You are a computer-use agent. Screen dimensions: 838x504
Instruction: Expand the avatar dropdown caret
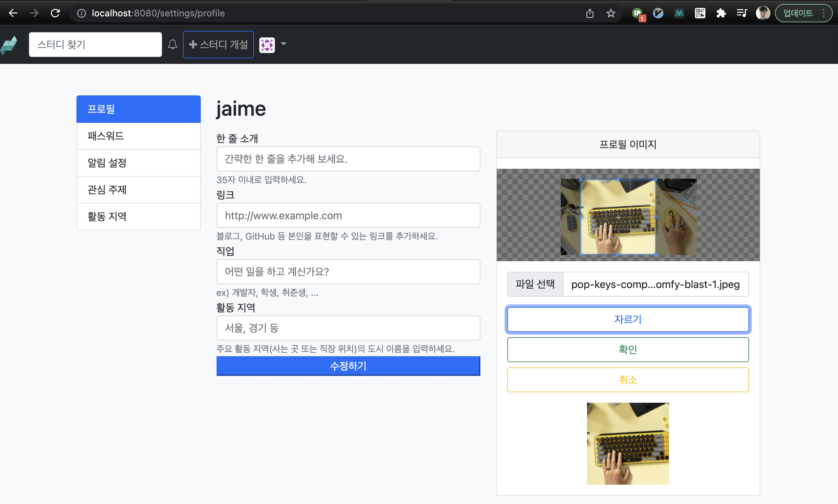click(283, 44)
